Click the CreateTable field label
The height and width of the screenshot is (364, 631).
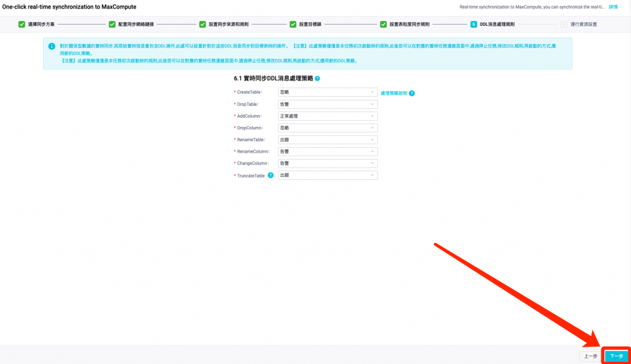coord(250,92)
